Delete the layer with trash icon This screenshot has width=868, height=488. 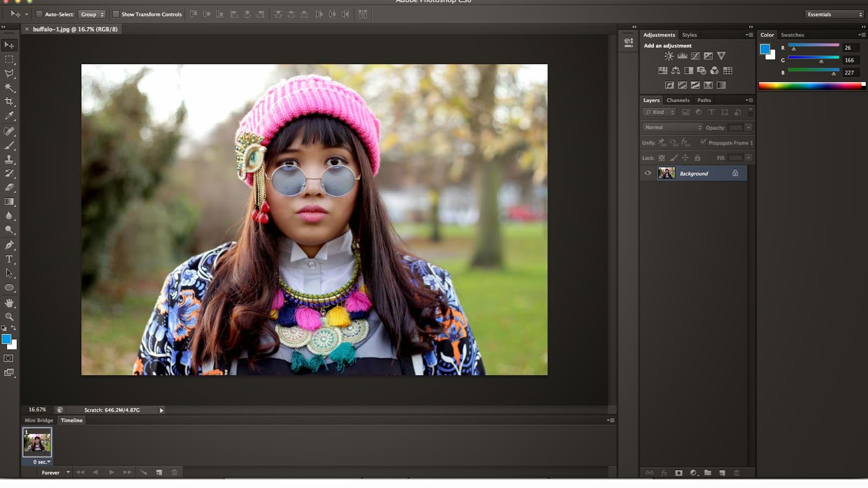pos(737,473)
